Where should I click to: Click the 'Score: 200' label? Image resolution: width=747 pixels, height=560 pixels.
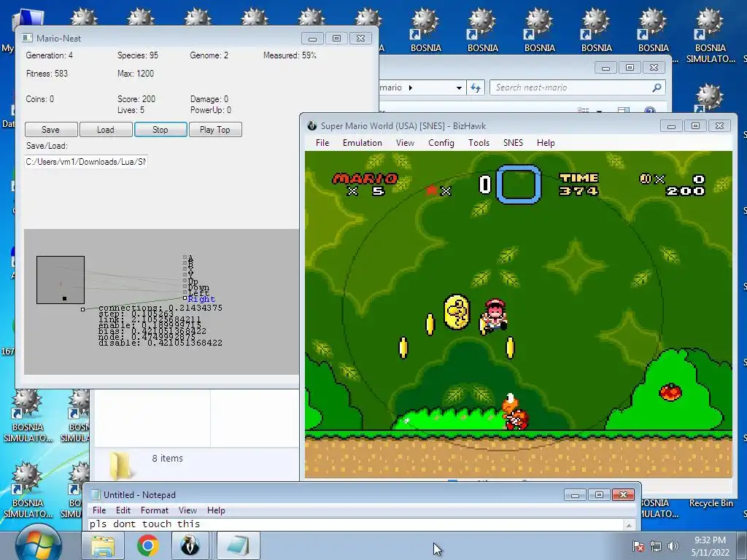click(136, 99)
